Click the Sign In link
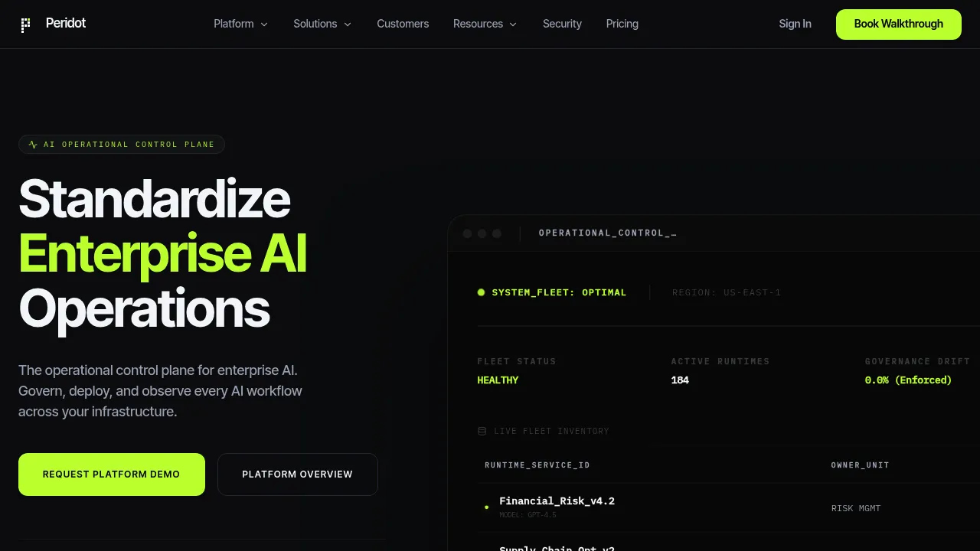 (795, 24)
